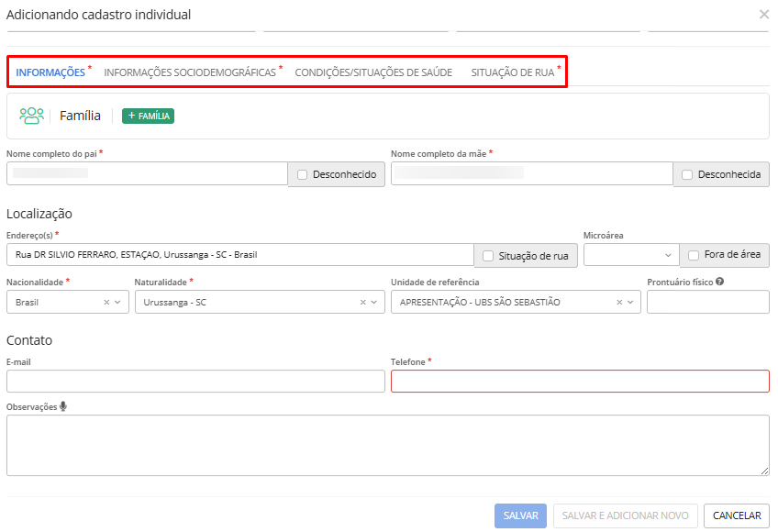The image size is (778, 532).
Task: Click inside the Observações text area
Action: point(388,445)
